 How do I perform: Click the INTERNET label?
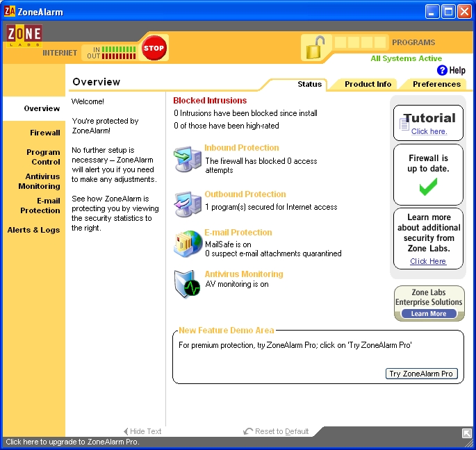click(x=60, y=53)
